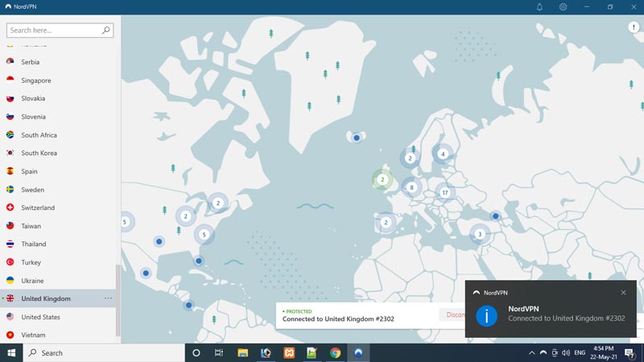Select the South Africa flag icon
The image size is (644, 362).
click(10, 134)
